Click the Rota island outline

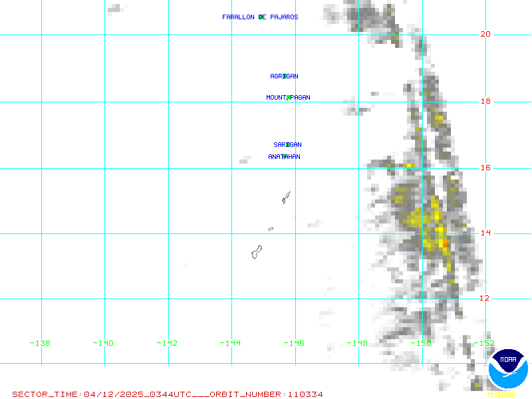tap(271, 229)
